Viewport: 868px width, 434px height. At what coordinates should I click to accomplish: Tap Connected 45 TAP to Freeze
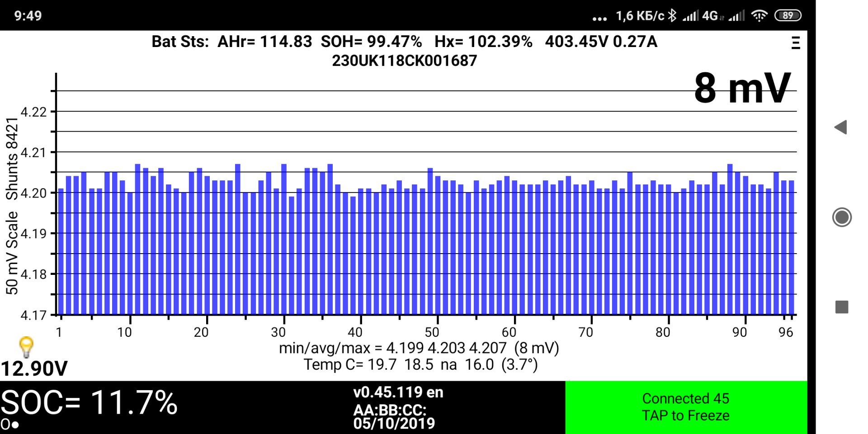685,407
